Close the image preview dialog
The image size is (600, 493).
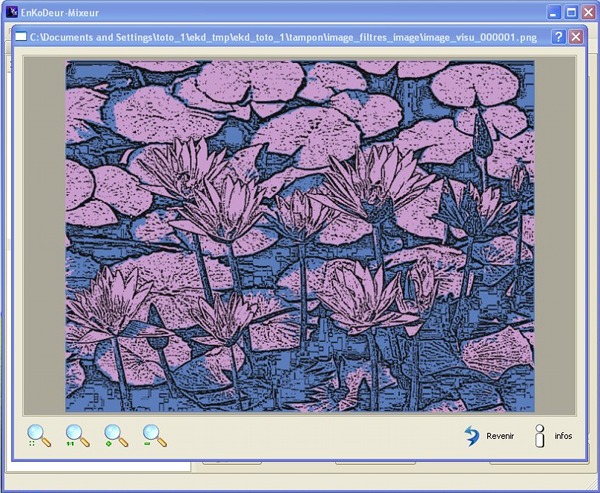pyautogui.click(x=576, y=37)
